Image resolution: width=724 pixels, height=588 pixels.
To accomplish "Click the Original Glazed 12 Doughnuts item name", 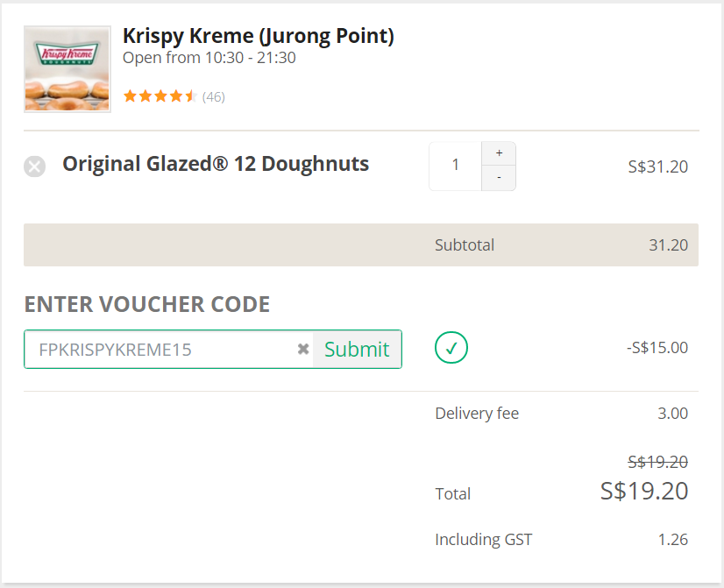I will tap(216, 164).
